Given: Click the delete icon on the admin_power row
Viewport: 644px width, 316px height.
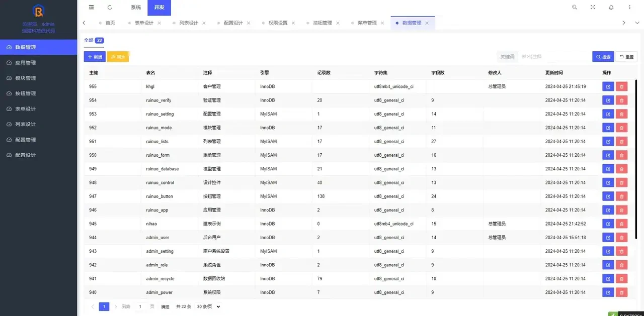Looking at the screenshot, I should click(622, 292).
